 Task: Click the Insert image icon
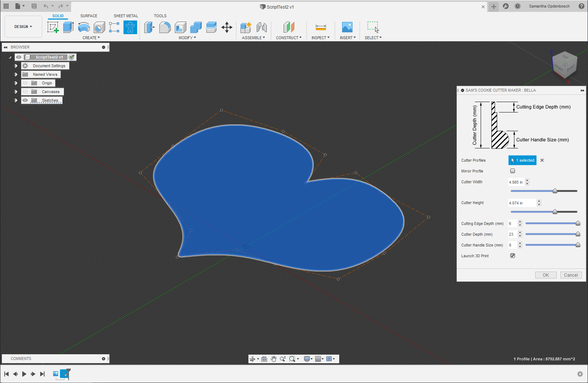coord(347,27)
